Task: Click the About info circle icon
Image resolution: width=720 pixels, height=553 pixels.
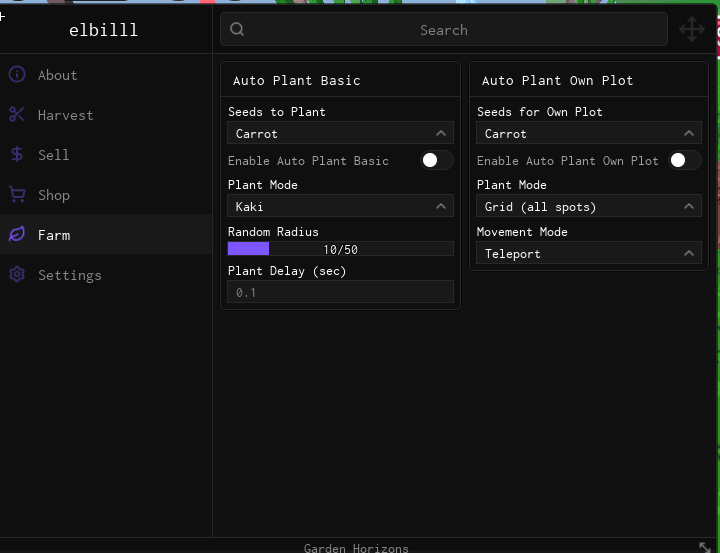Action: tap(17, 74)
